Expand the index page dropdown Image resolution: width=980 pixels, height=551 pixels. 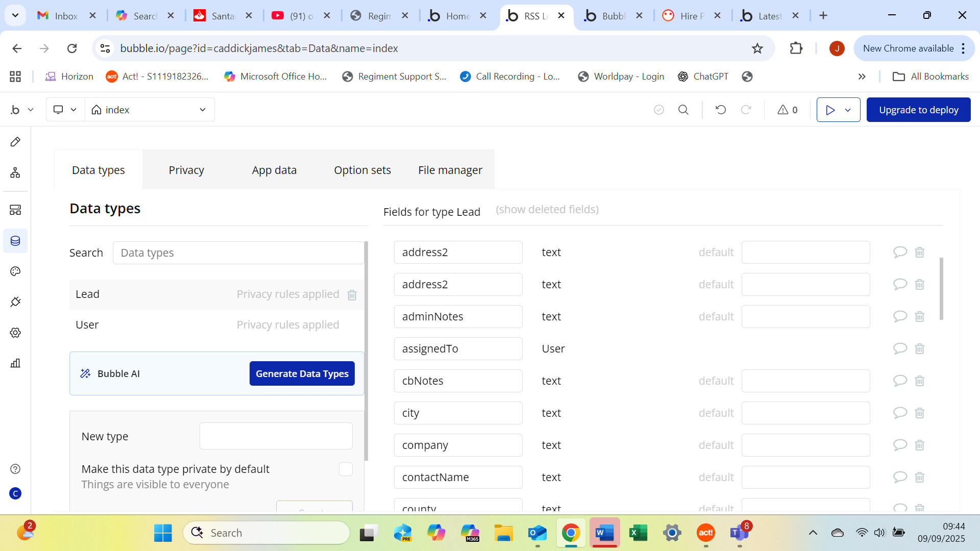coord(203,110)
